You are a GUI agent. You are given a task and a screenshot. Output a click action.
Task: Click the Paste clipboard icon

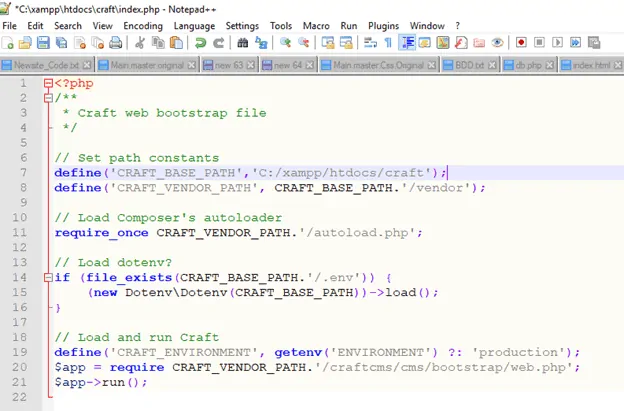click(x=176, y=43)
